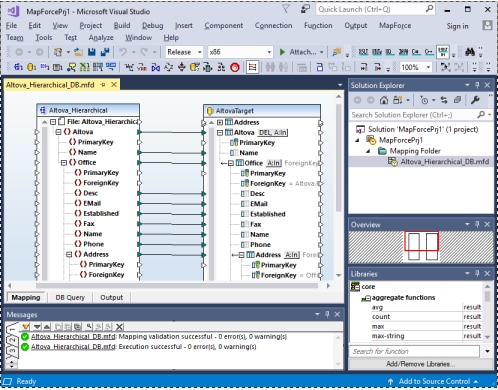Click the red stop circle icon

click(235, 68)
